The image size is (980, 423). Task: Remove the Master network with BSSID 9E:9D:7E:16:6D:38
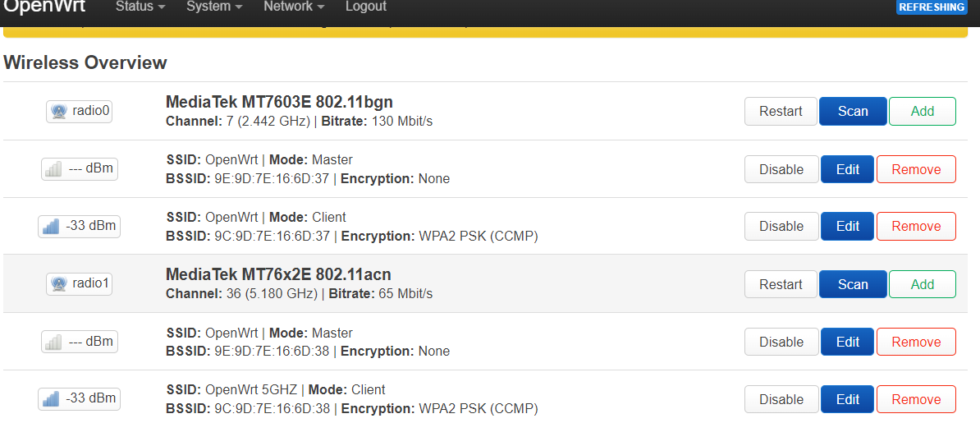click(x=916, y=342)
